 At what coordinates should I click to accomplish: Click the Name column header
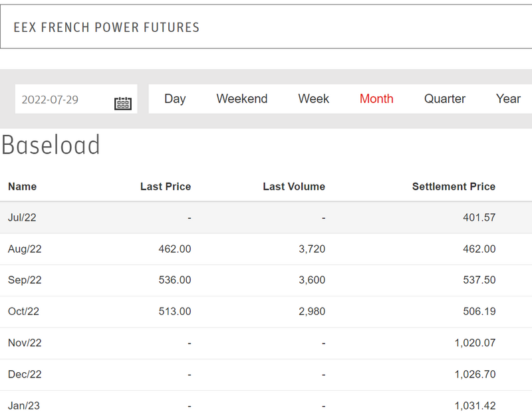pyautogui.click(x=23, y=187)
